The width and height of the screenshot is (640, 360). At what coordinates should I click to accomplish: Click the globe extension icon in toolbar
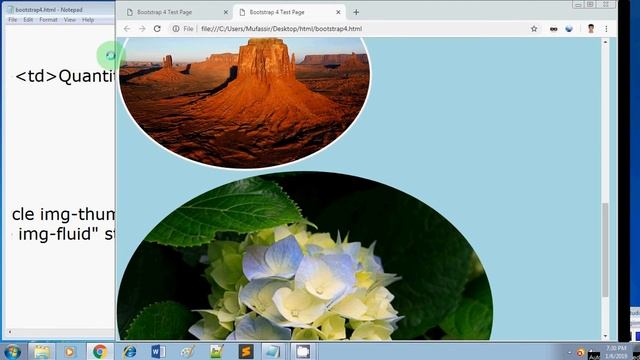pos(569,29)
